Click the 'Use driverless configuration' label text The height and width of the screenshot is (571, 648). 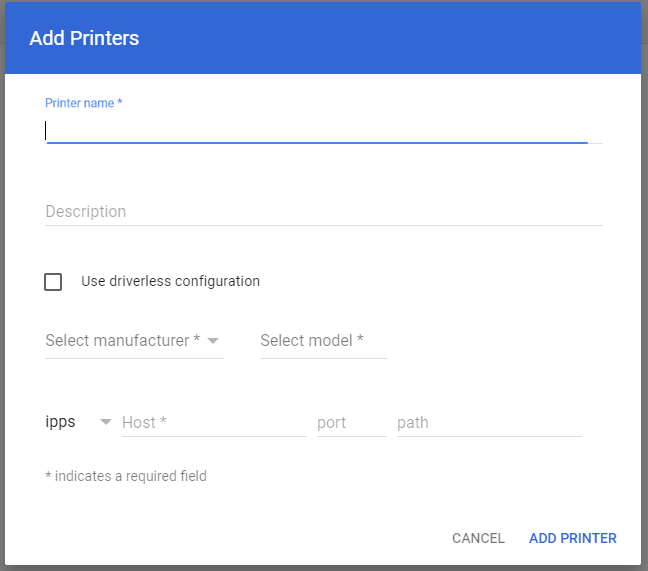(170, 282)
